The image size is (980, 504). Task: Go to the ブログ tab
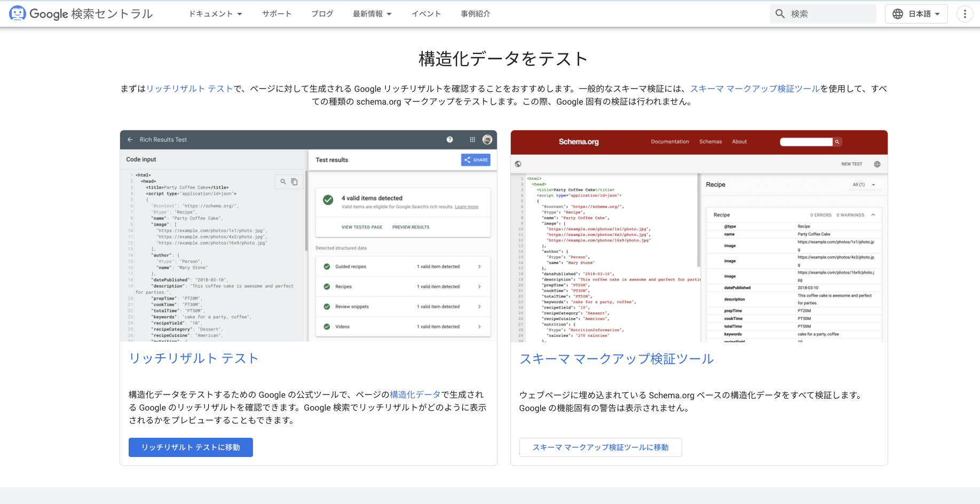(x=322, y=14)
